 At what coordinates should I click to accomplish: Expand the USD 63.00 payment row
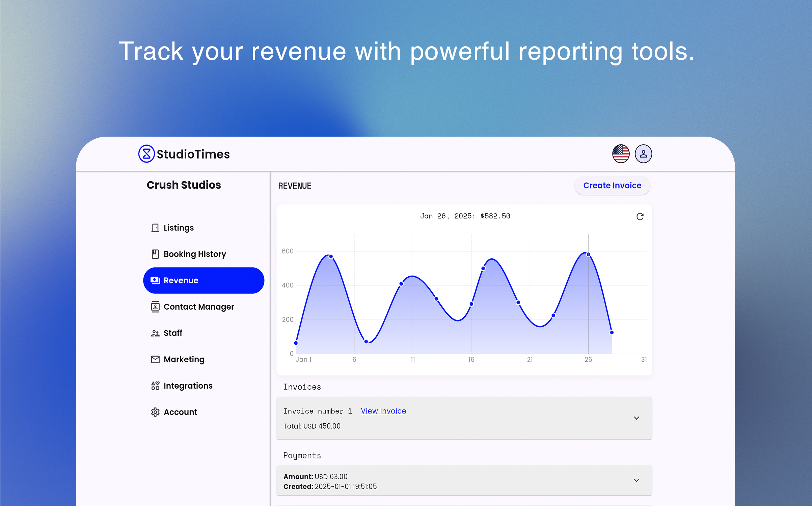point(637,480)
